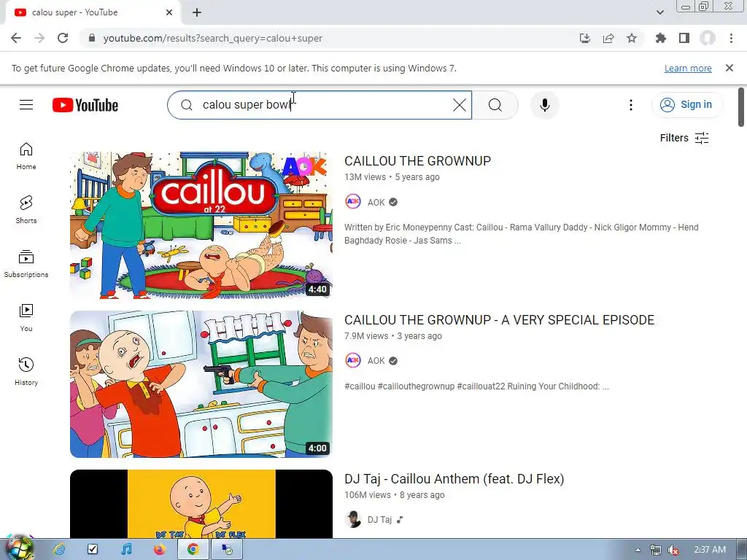Open YouTube settings three-dot menu

coord(631,105)
